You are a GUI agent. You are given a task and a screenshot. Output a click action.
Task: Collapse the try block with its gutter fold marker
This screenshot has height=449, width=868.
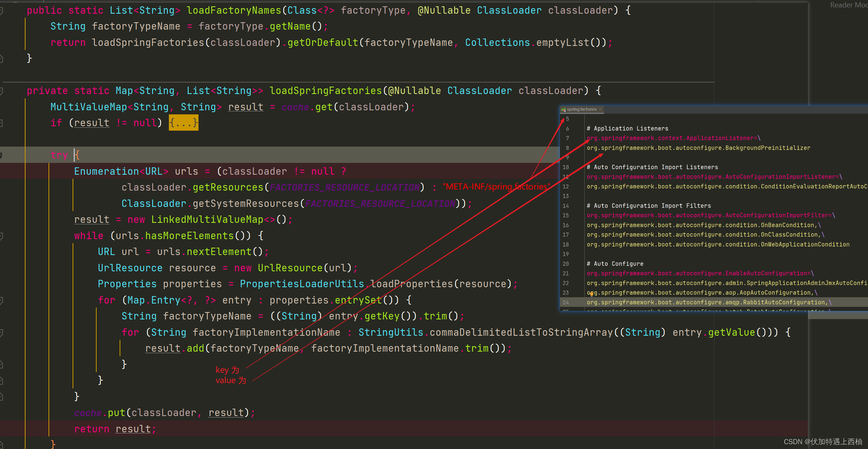pyautogui.click(x=1, y=155)
